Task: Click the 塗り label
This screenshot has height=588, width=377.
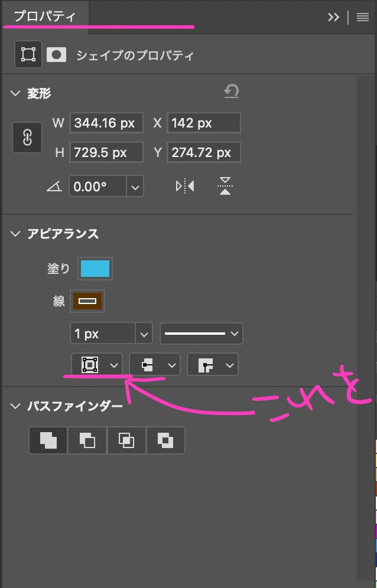Action: (x=58, y=269)
